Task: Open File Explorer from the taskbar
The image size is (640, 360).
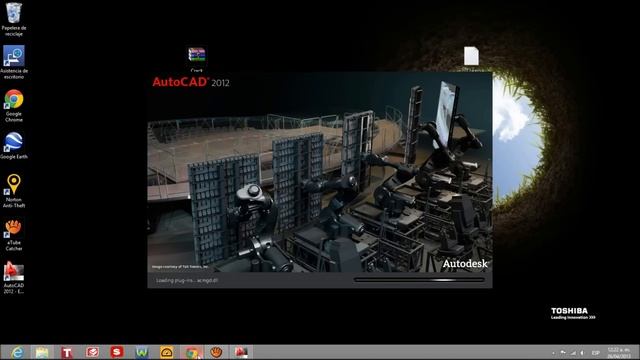Action: click(x=42, y=352)
